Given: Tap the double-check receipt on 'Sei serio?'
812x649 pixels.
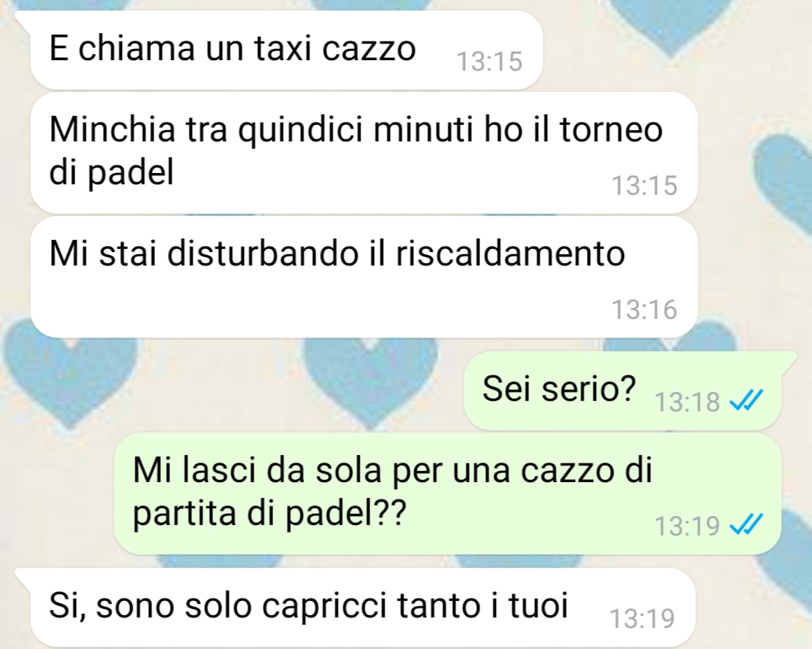Looking at the screenshot, I should point(747,400).
